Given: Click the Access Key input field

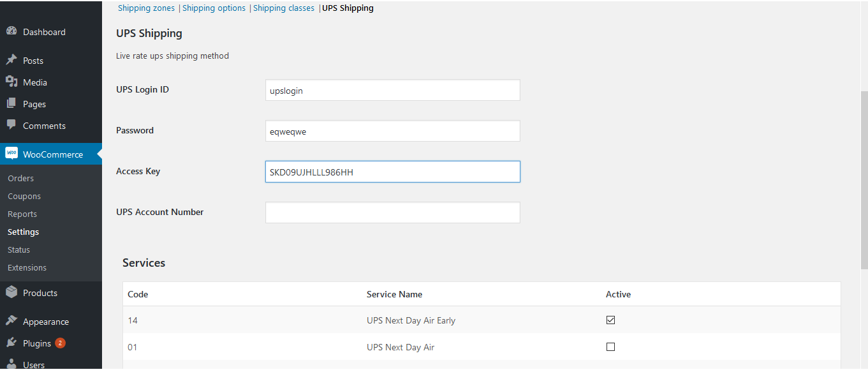Looking at the screenshot, I should (392, 172).
